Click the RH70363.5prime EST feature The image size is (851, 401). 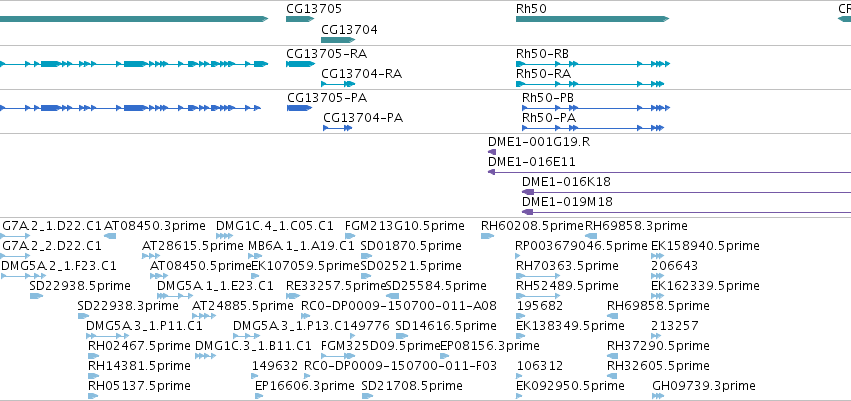[x=538, y=276]
